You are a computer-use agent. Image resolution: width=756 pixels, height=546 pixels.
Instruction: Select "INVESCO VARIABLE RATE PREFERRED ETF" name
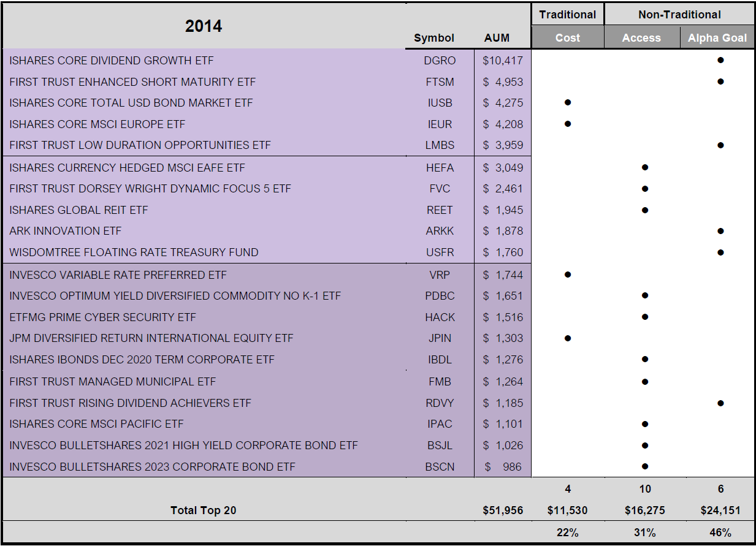coord(118,275)
